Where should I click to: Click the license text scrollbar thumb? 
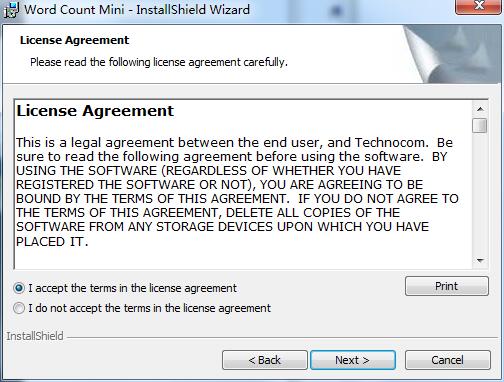tap(480, 125)
